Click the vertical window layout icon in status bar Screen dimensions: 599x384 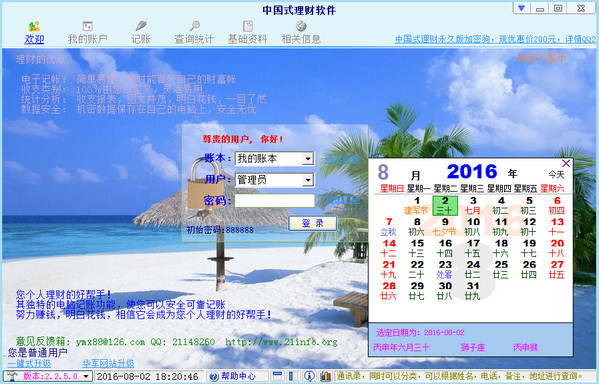(x=291, y=376)
